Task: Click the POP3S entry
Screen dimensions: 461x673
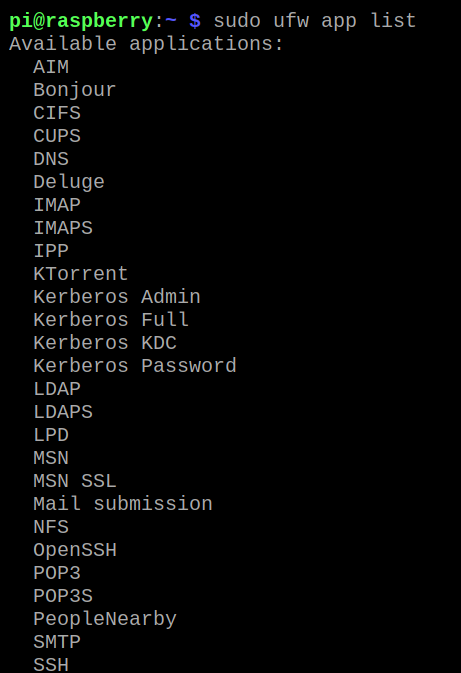Action: [63, 596]
